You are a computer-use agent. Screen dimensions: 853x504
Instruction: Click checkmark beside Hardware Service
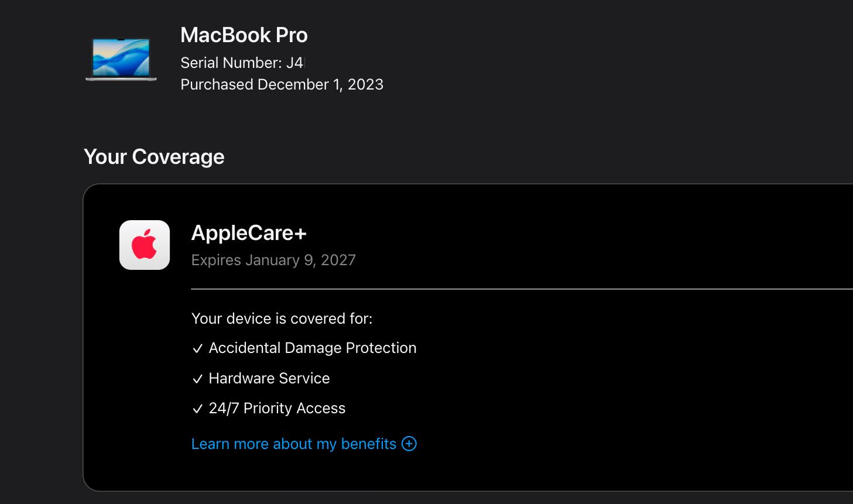pos(197,379)
